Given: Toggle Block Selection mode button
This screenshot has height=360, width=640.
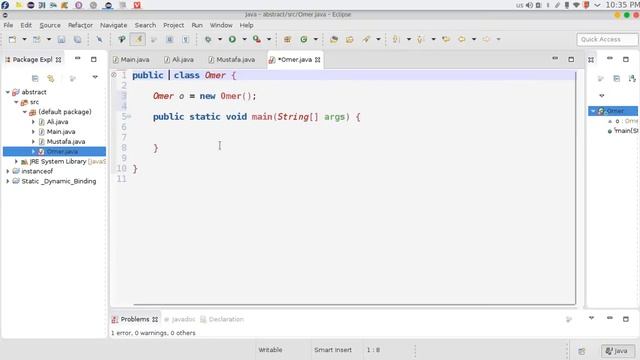Looking at the screenshot, I should pyautogui.click(x=170, y=39).
